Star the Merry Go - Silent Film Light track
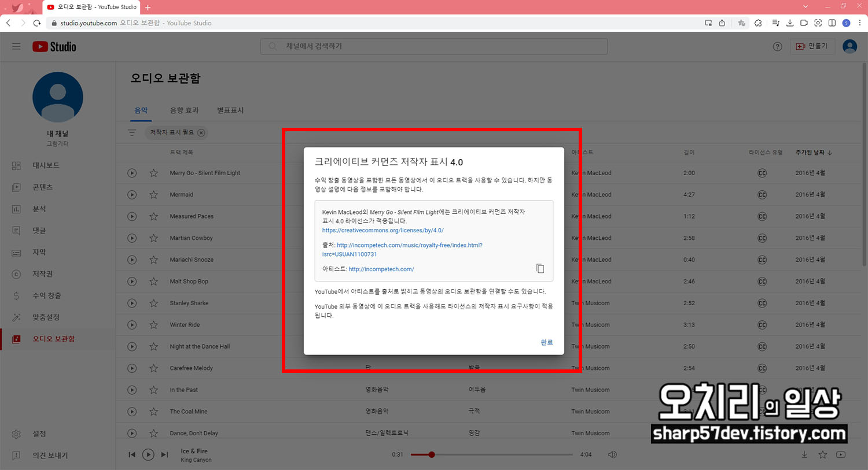 [153, 173]
